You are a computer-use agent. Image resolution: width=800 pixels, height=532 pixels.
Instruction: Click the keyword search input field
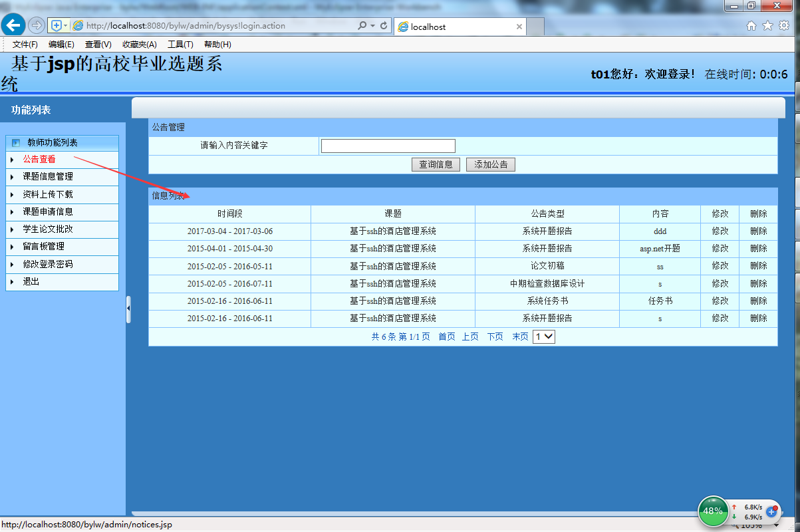point(388,145)
